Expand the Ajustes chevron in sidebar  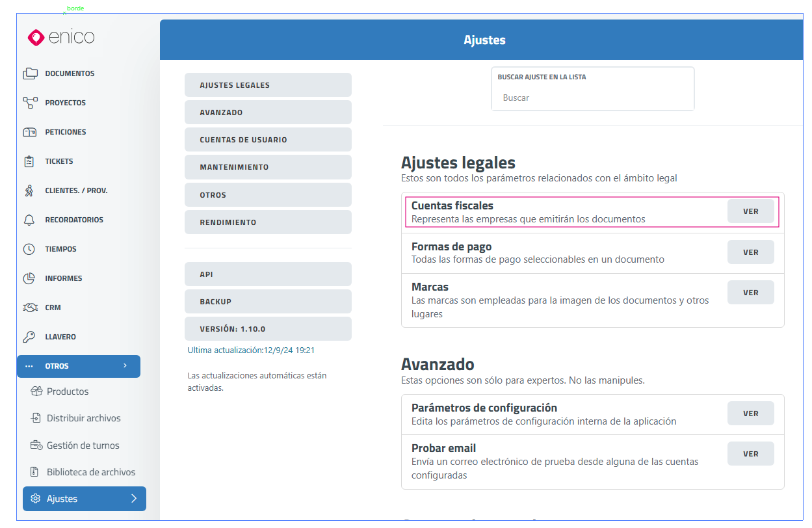pyautogui.click(x=134, y=499)
